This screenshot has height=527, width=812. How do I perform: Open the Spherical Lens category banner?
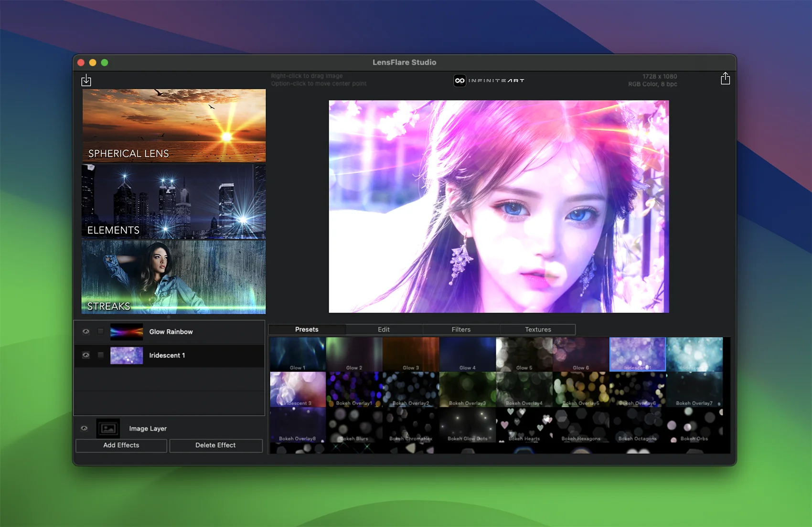(174, 126)
